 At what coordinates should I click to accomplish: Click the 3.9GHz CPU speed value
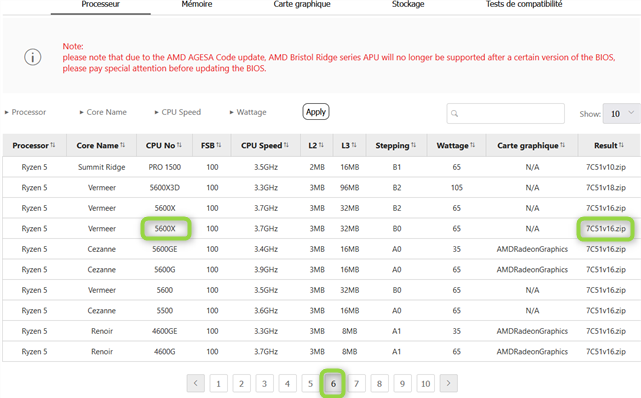coord(266,270)
